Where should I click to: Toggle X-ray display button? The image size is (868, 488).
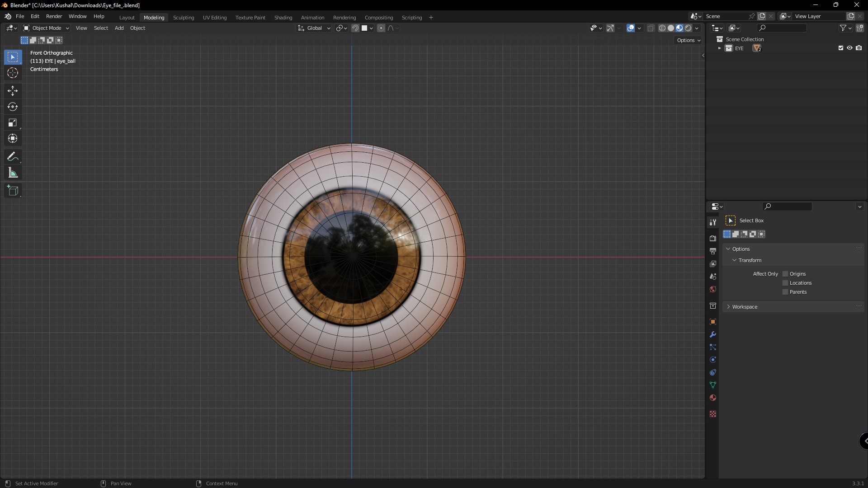click(x=651, y=28)
